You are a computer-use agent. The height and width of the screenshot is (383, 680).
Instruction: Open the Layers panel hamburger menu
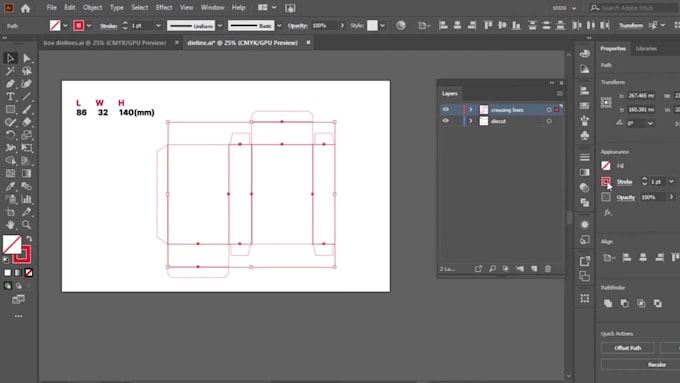[559, 93]
